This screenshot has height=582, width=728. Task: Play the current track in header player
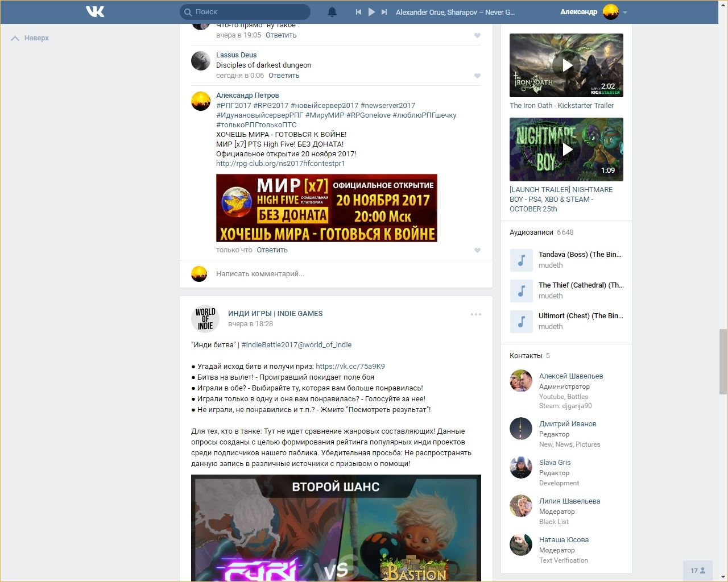(x=371, y=12)
